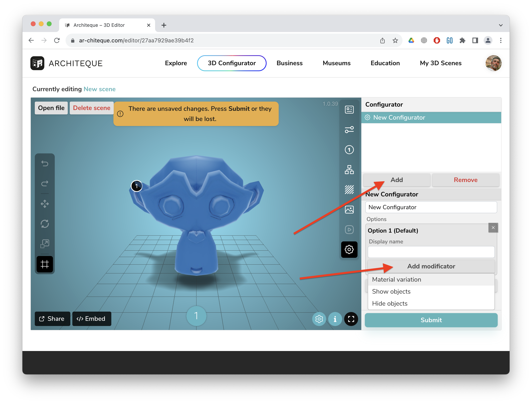
Task: Click the undo arrow icon
Action: [x=45, y=163]
